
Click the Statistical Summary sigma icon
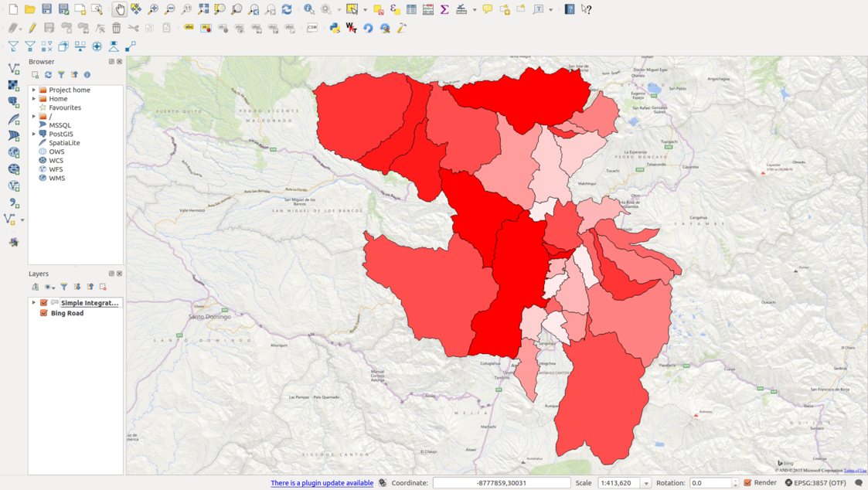[444, 9]
